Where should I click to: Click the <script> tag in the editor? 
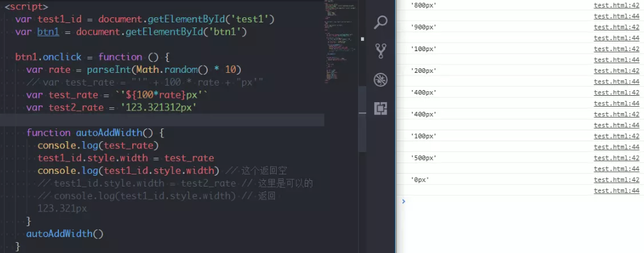tap(26, 6)
